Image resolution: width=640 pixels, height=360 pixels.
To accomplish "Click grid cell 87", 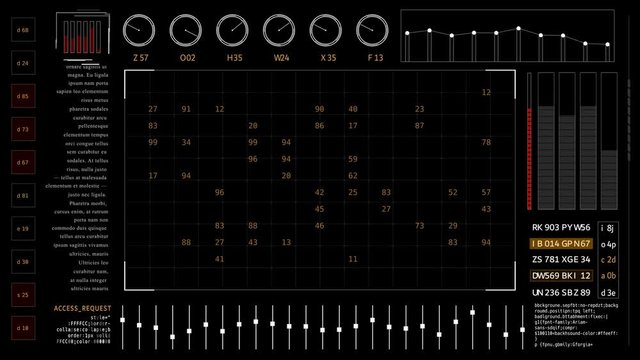I will coord(420,126).
